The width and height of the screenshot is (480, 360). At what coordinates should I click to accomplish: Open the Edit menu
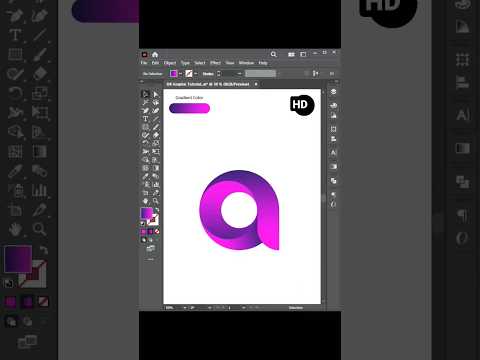(155, 63)
